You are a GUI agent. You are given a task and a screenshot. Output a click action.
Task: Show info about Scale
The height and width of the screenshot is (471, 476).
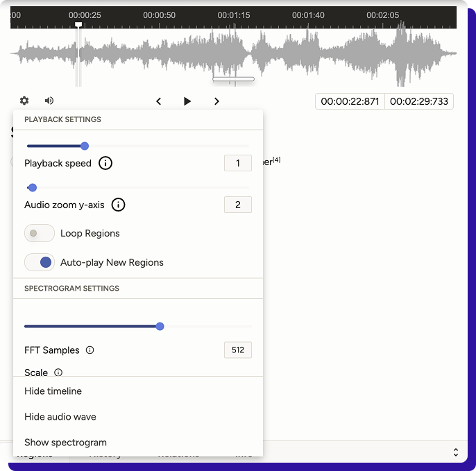(58, 372)
